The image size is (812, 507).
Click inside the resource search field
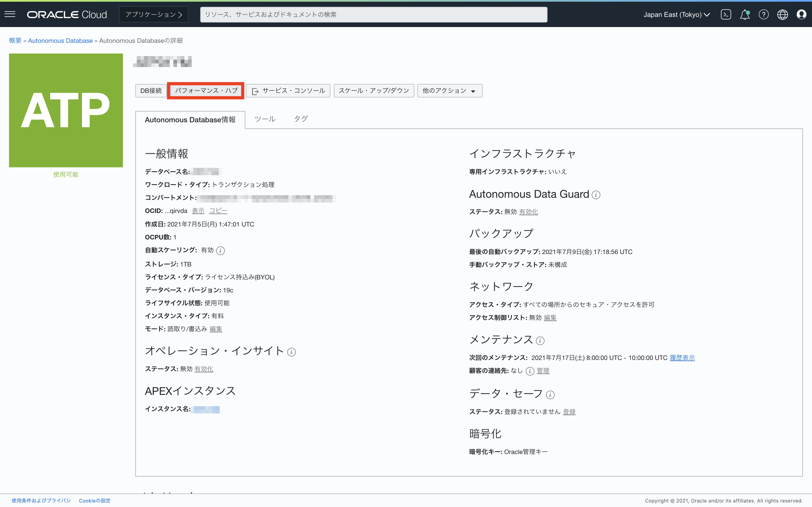coord(374,14)
